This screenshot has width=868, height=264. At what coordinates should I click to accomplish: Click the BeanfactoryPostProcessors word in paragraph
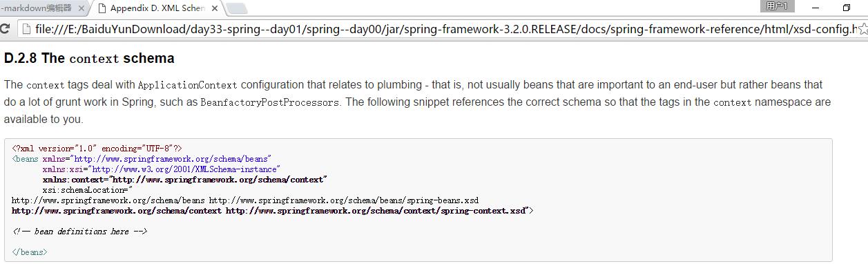click(x=270, y=102)
